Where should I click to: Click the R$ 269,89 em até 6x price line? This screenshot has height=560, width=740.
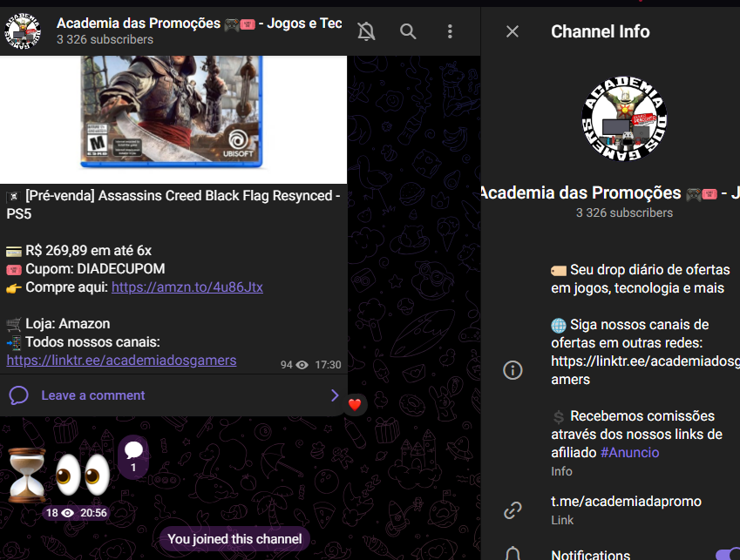pos(78,250)
